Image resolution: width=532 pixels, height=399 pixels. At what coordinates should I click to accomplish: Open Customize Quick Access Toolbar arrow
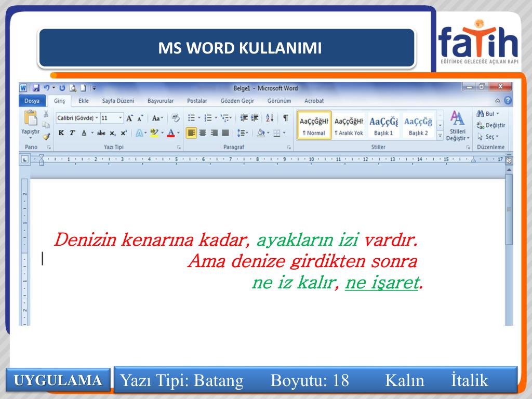click(95, 88)
